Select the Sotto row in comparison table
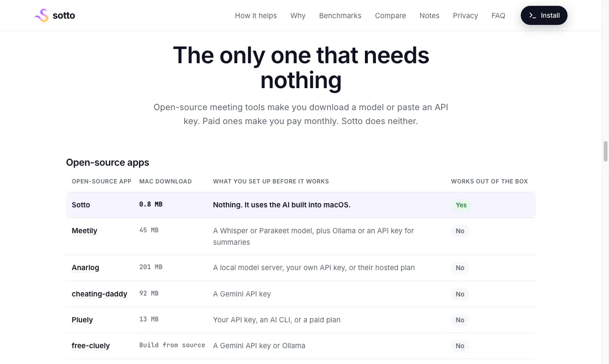This screenshot has width=609, height=364. click(x=301, y=205)
